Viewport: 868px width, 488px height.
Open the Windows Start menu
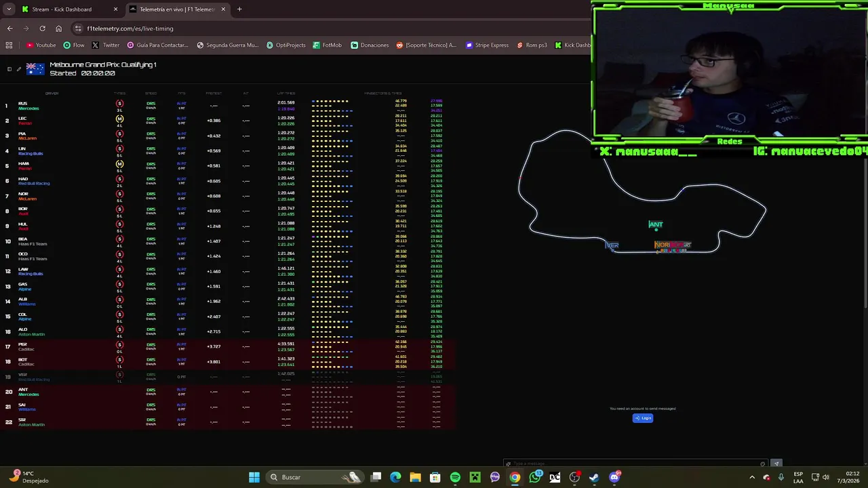pos(254,477)
